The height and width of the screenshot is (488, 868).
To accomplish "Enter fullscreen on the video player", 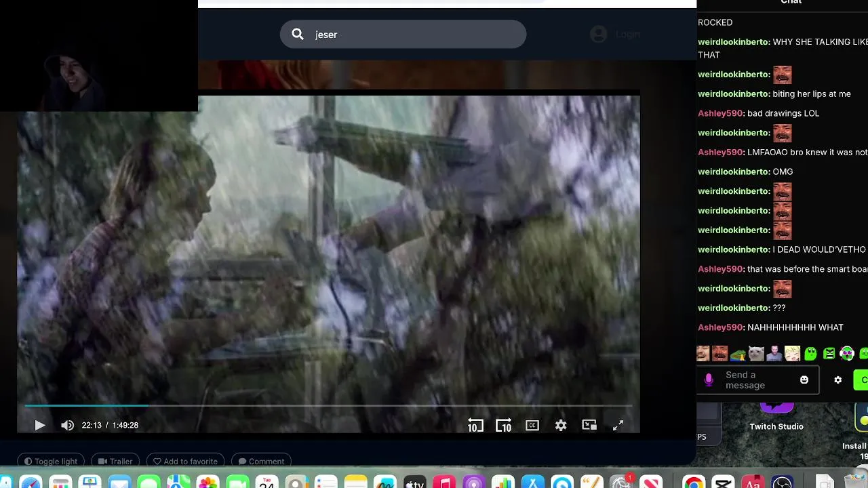I will [x=618, y=426].
